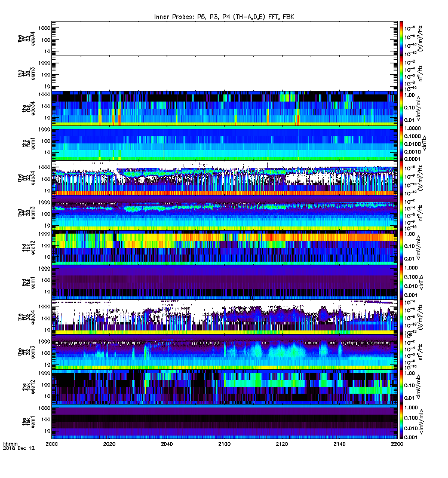Click the color bar of the the fbk scm1 panel
This screenshot has height=478, width=448.
401,421
